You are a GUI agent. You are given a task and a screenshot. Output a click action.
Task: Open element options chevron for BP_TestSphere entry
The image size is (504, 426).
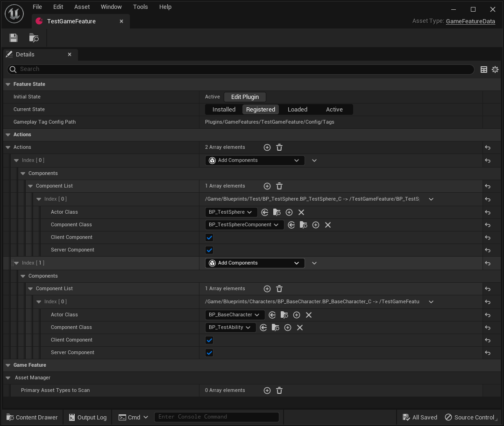click(431, 199)
